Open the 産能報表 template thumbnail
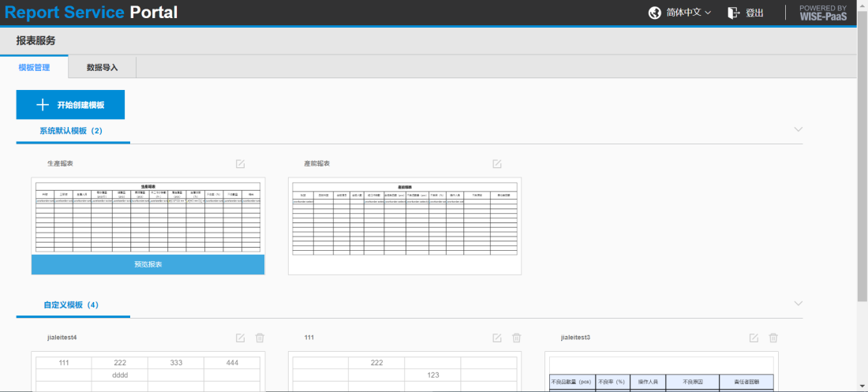This screenshot has width=868, height=392. pos(405,226)
